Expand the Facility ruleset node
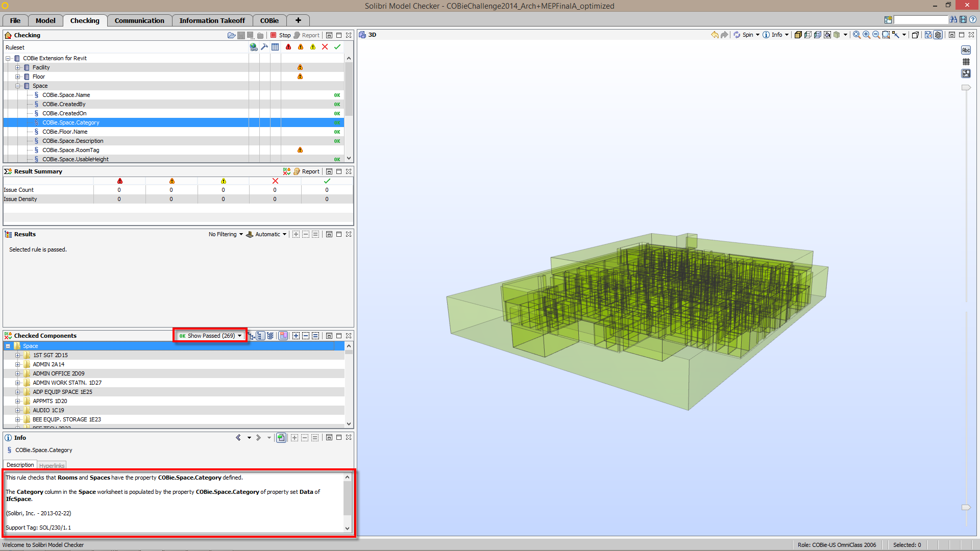 pyautogui.click(x=17, y=67)
